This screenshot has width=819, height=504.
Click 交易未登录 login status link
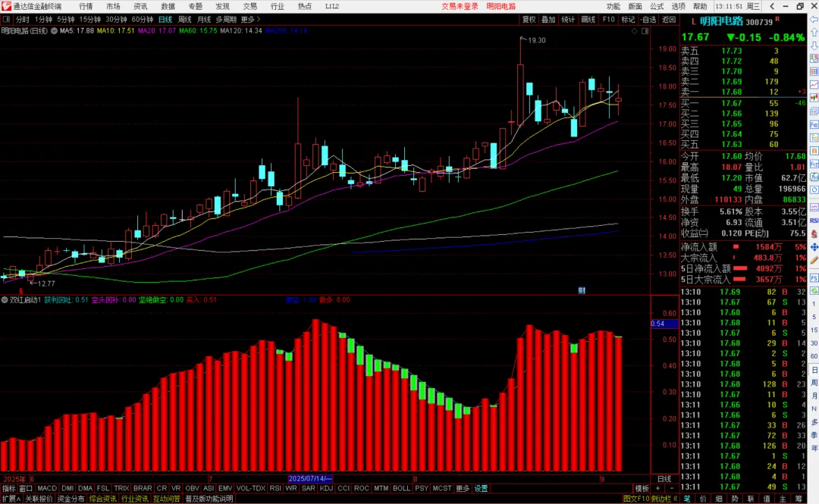pos(460,6)
